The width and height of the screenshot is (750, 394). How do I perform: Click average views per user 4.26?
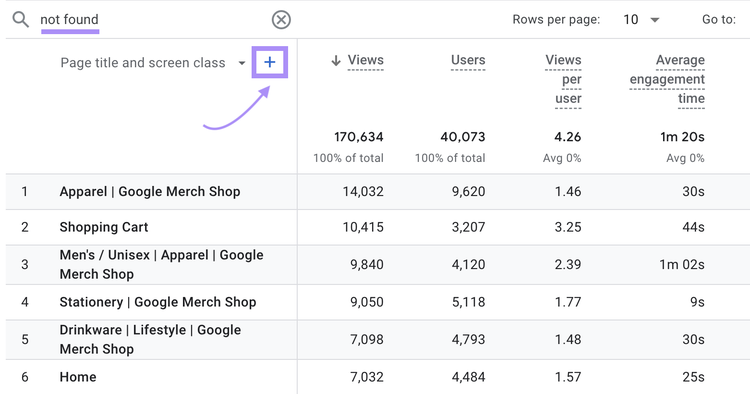[x=568, y=137]
